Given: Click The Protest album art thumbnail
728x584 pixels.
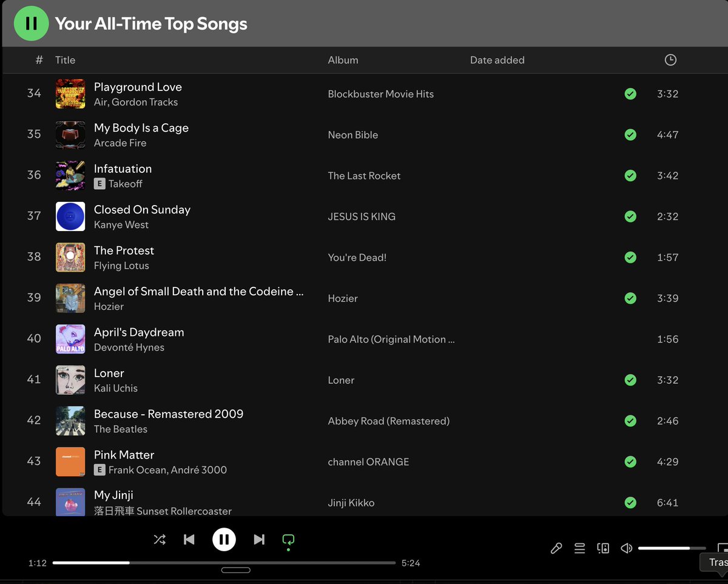Looking at the screenshot, I should click(x=70, y=257).
